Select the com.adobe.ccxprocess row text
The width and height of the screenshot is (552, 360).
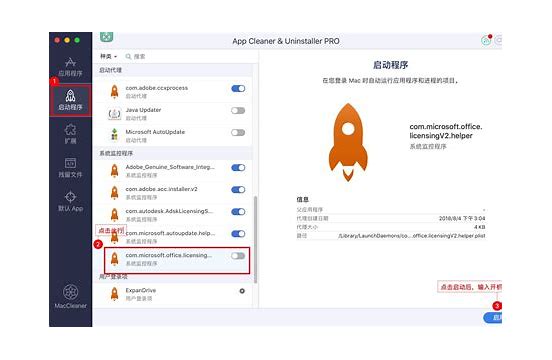tap(156, 88)
